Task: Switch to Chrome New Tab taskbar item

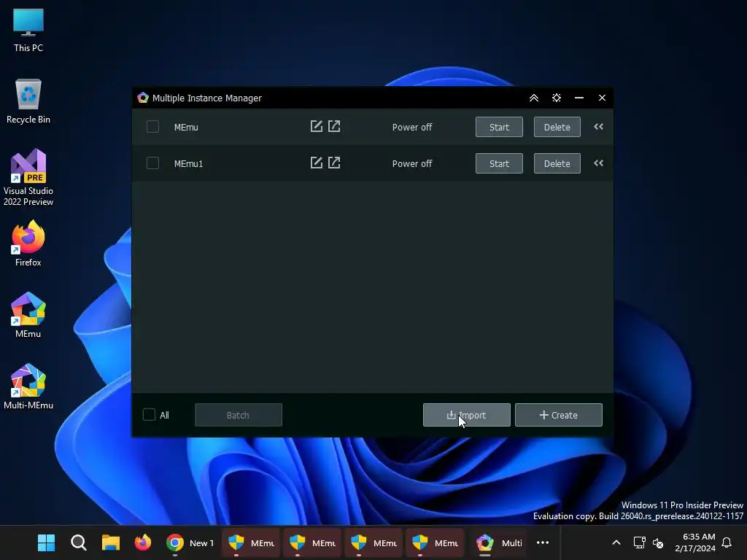Action: 190,542
